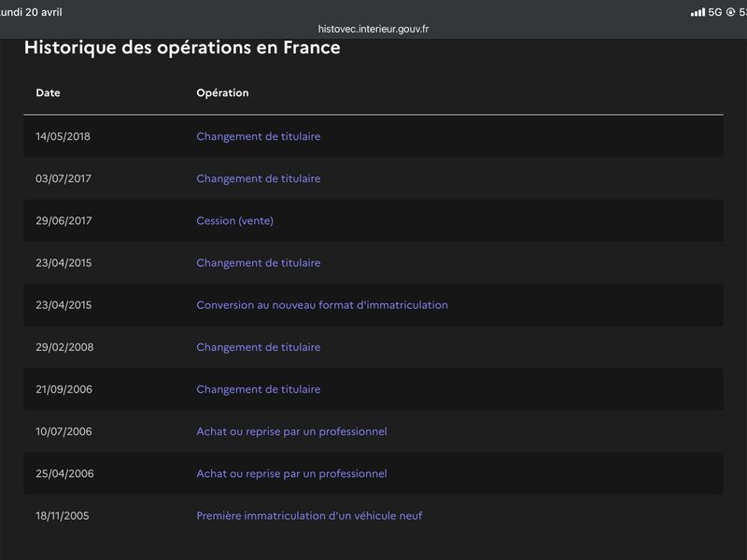
Task: Click the Opération column header
Action: (x=222, y=92)
